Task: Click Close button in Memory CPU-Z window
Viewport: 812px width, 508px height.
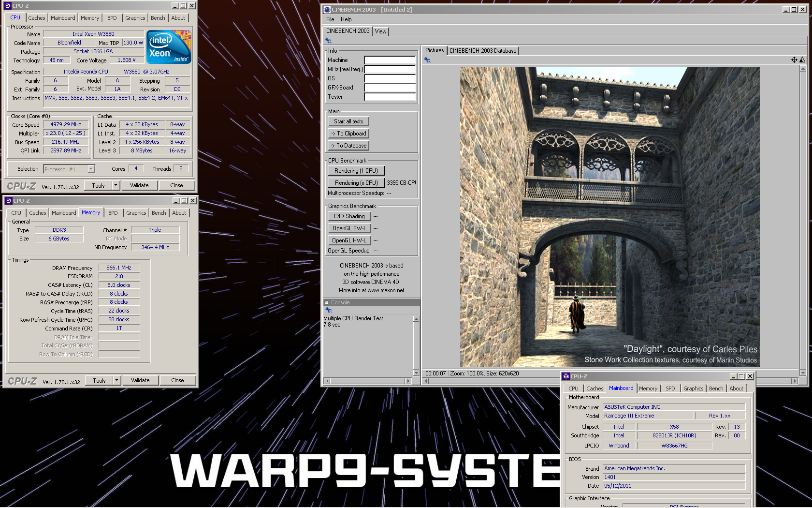Action: [x=178, y=380]
